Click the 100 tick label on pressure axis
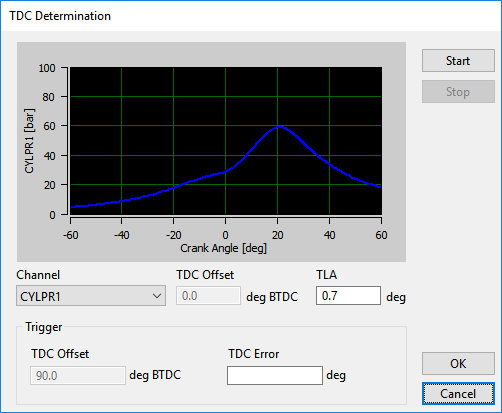Image resolution: width=502 pixels, height=413 pixels. (x=47, y=68)
